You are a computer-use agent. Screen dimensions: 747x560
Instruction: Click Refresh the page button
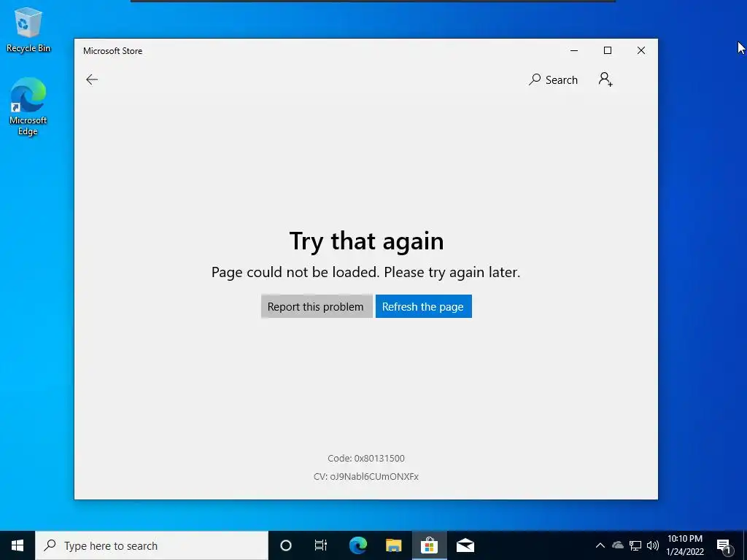(424, 306)
